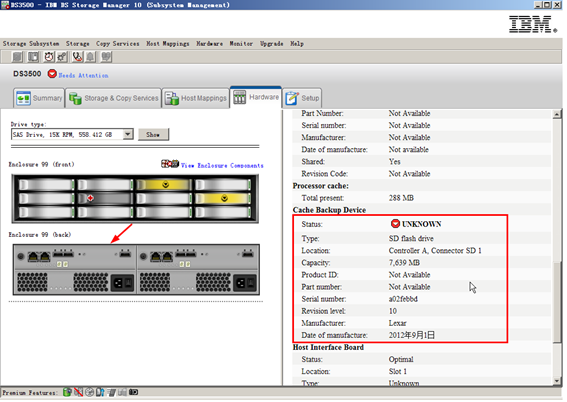Click the black drive premium feature icon

[x=133, y=392]
